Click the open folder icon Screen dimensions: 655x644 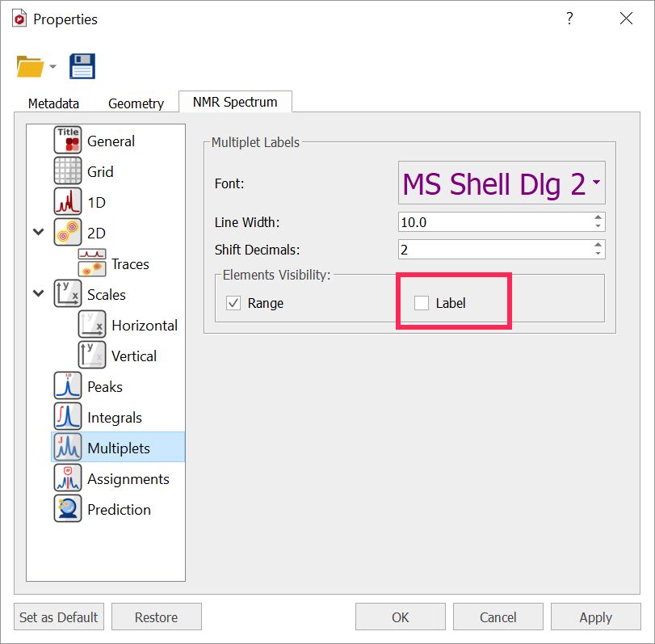30,66
